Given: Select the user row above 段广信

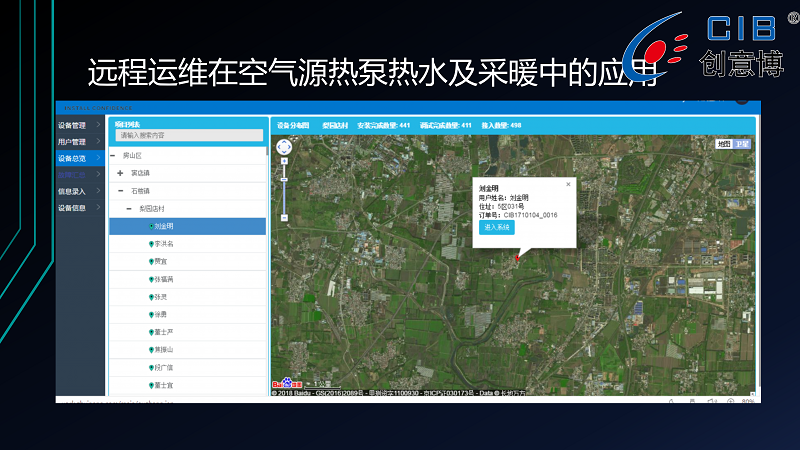Looking at the screenshot, I should click(x=187, y=349).
